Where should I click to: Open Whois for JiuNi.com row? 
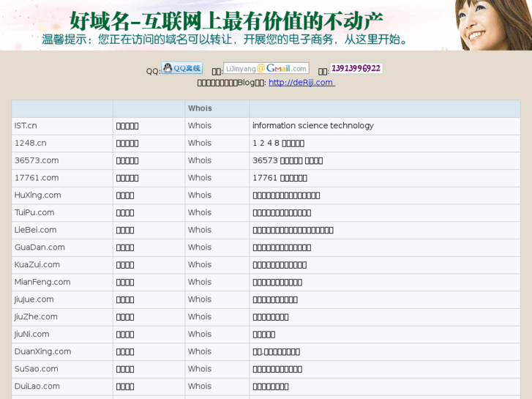(200, 334)
